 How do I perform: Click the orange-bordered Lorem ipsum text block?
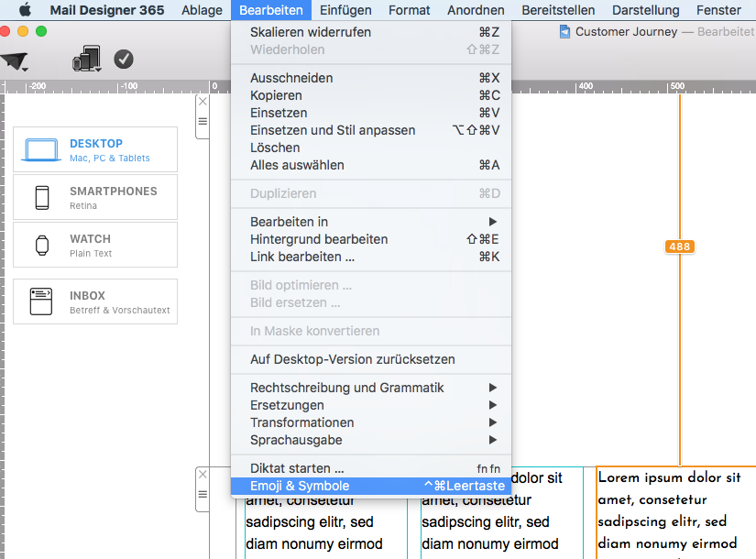676,512
